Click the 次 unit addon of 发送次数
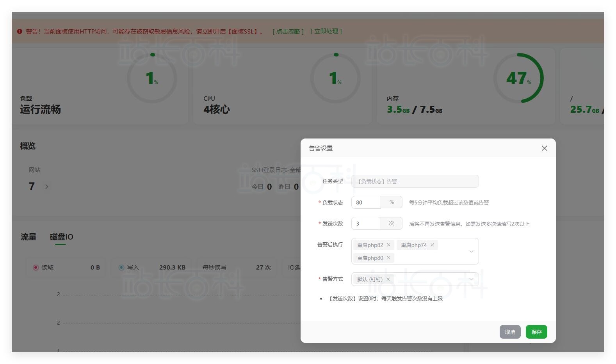 (391, 224)
